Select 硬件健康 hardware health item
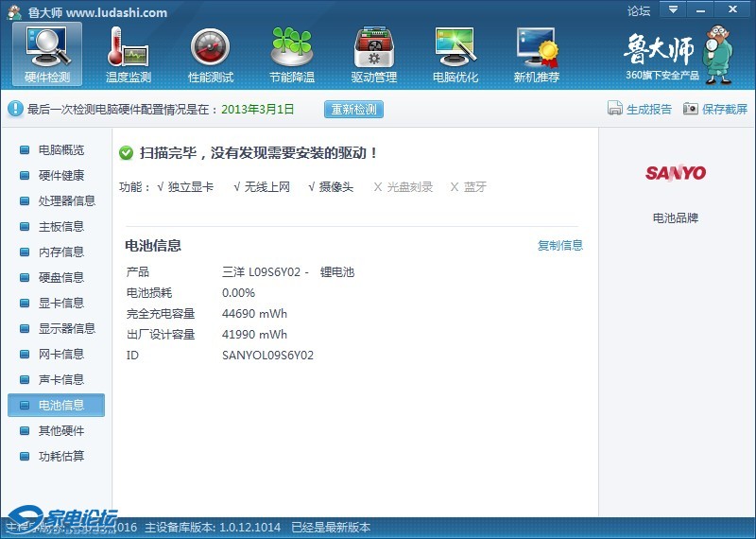 tap(60, 176)
